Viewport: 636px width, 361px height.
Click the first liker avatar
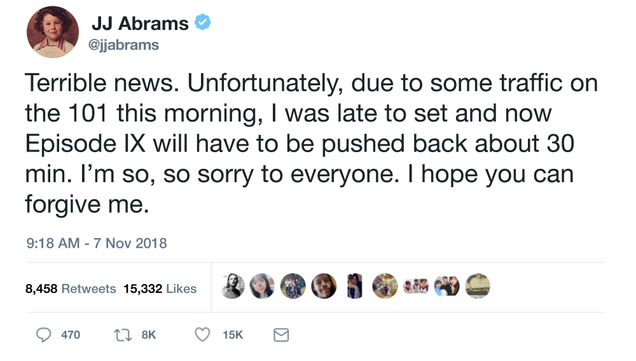[x=233, y=286]
